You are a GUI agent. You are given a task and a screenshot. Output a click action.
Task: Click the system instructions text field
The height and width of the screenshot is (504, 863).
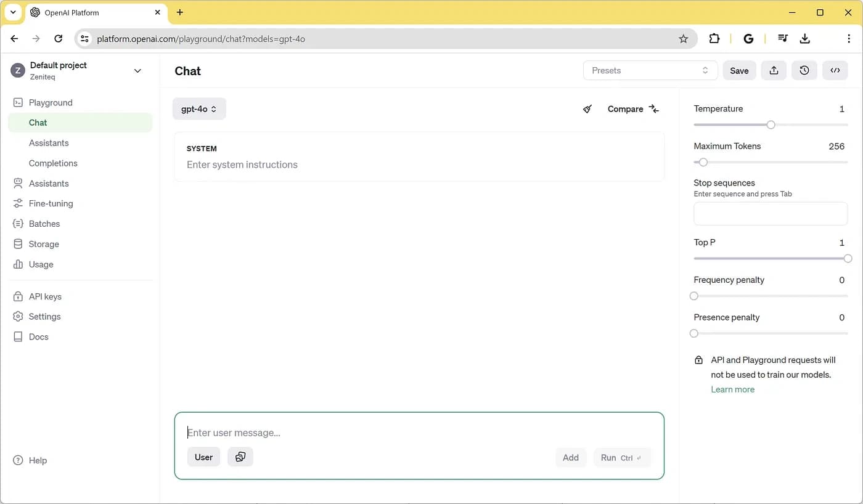pos(419,165)
